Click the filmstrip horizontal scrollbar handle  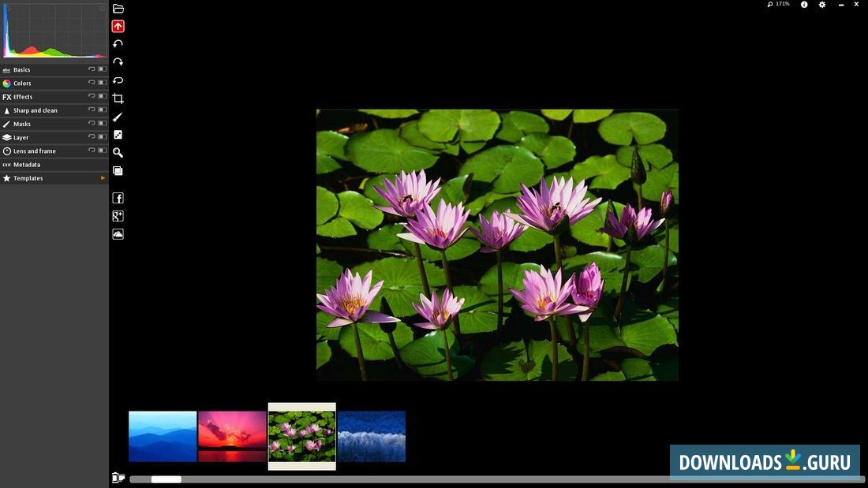166,479
